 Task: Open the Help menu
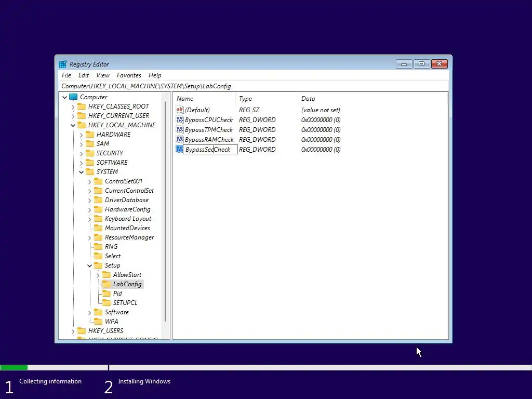click(155, 75)
